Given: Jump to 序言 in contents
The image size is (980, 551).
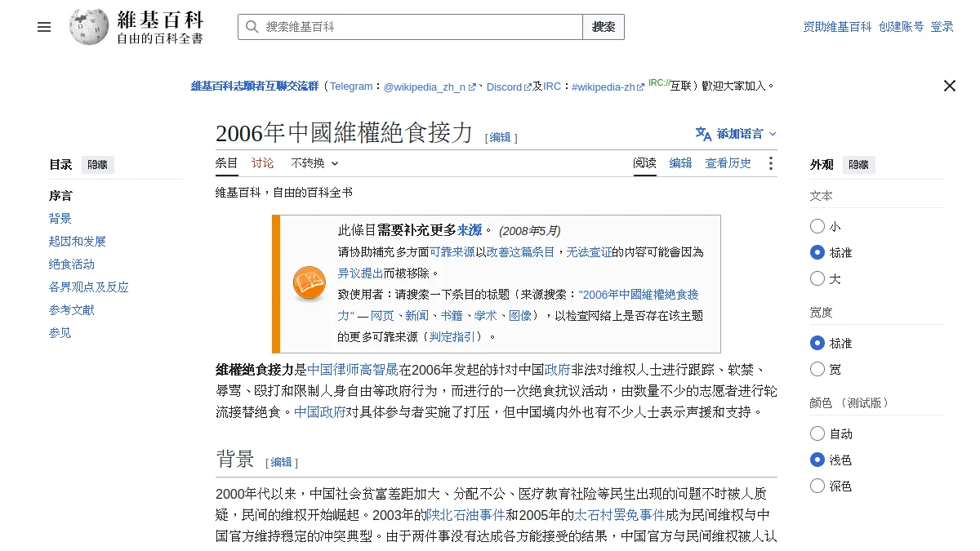Looking at the screenshot, I should click(60, 196).
